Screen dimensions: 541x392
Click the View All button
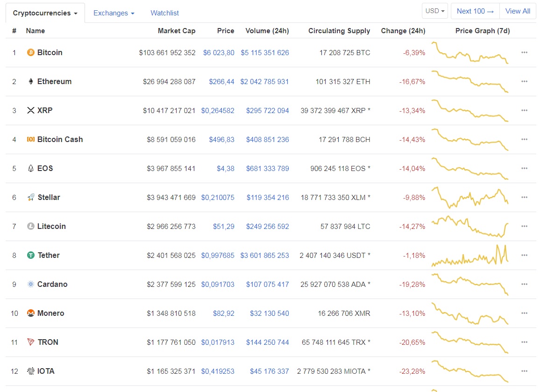(518, 11)
